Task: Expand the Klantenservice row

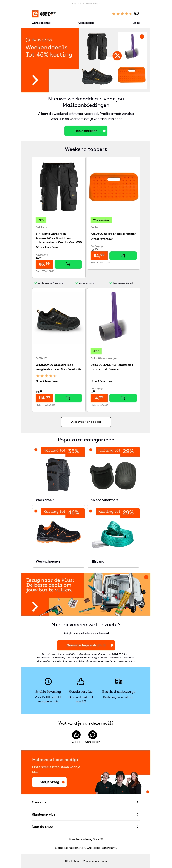Action: [x=137, y=814]
